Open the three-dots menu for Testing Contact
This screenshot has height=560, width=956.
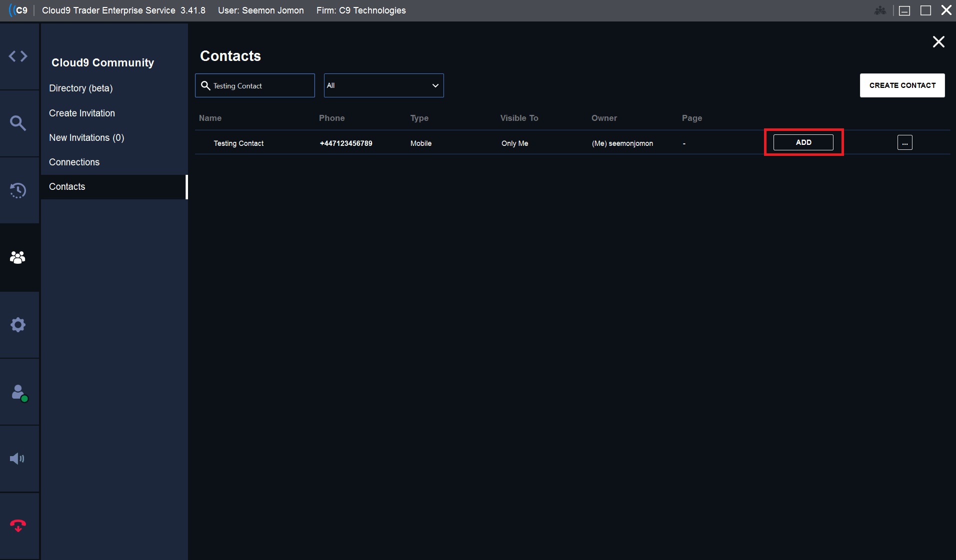[x=904, y=142]
